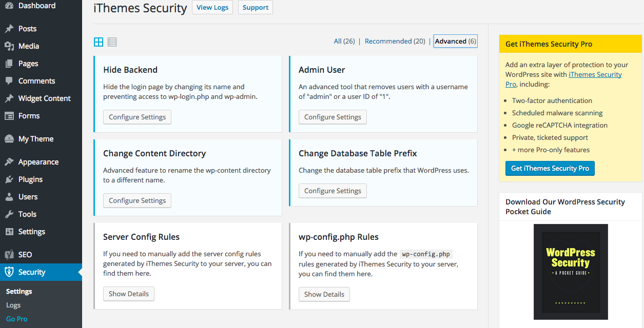
Task: Filter by All (26) modules
Action: [344, 41]
